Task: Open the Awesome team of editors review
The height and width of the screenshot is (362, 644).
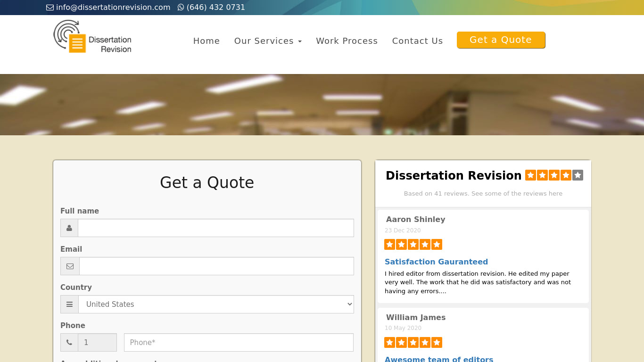Action: [439, 359]
